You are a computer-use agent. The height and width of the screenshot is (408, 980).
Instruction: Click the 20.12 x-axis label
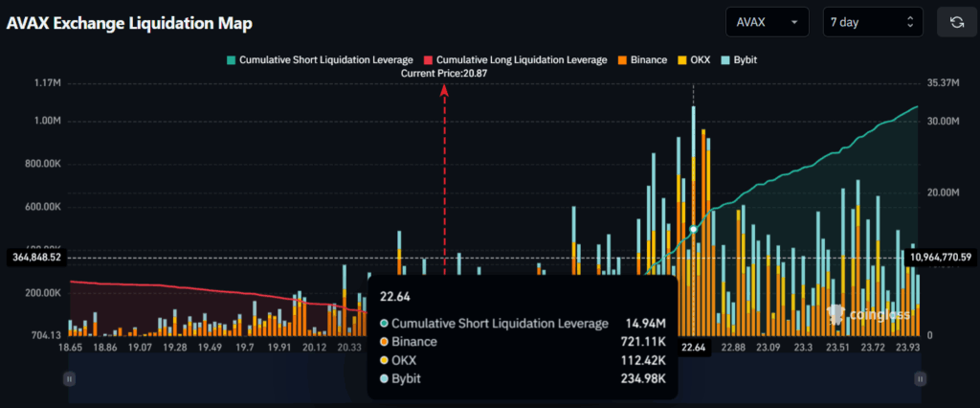click(313, 348)
